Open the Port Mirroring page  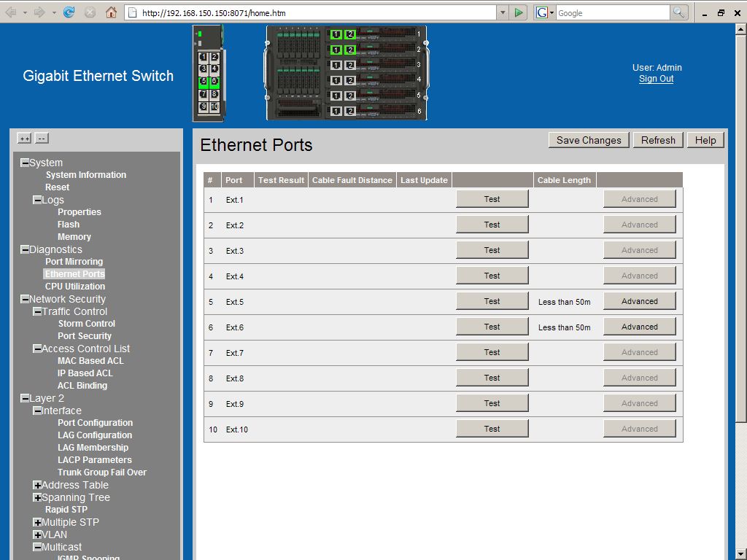pos(74,262)
